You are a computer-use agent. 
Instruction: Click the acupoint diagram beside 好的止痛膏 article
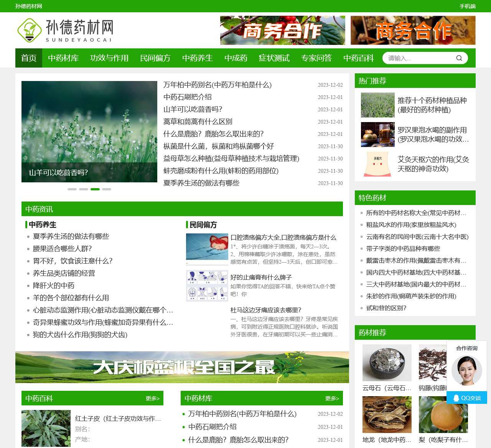click(207, 285)
